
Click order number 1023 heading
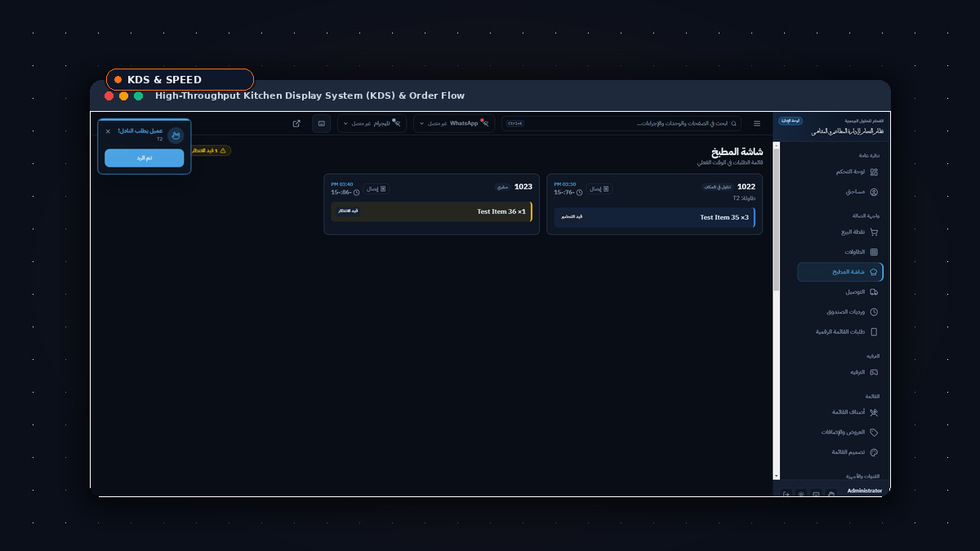(x=523, y=187)
